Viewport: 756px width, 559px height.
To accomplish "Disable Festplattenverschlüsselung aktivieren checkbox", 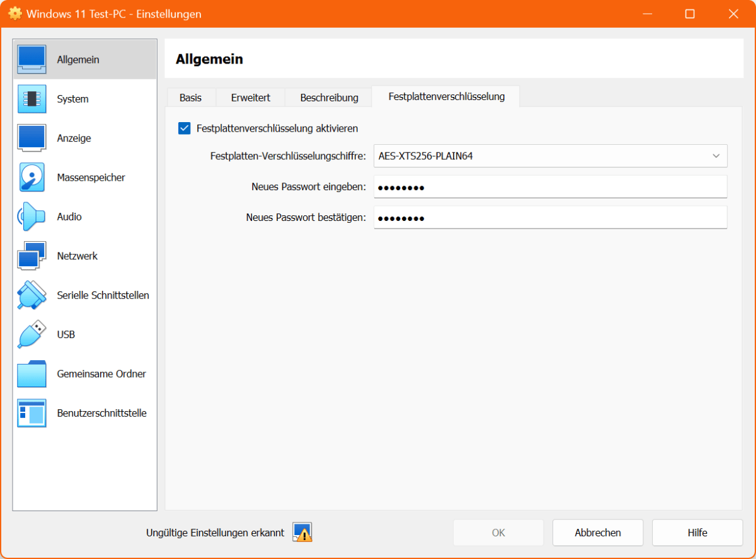I will (184, 128).
